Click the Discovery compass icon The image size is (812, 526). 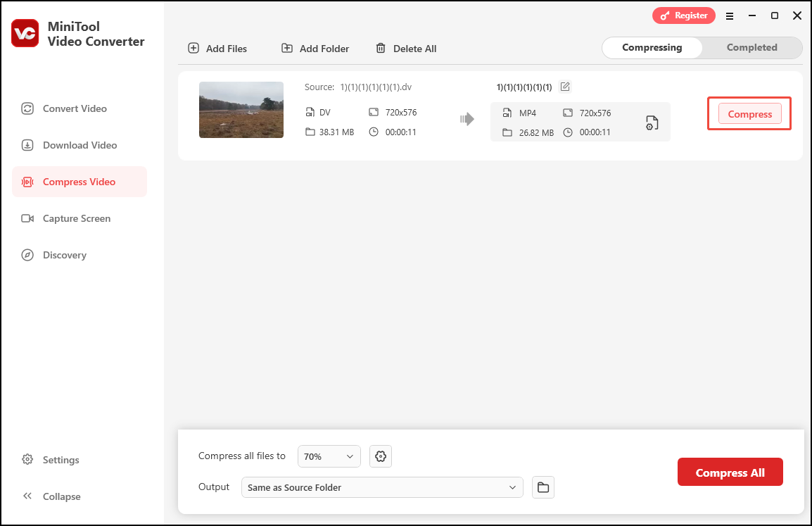point(27,255)
